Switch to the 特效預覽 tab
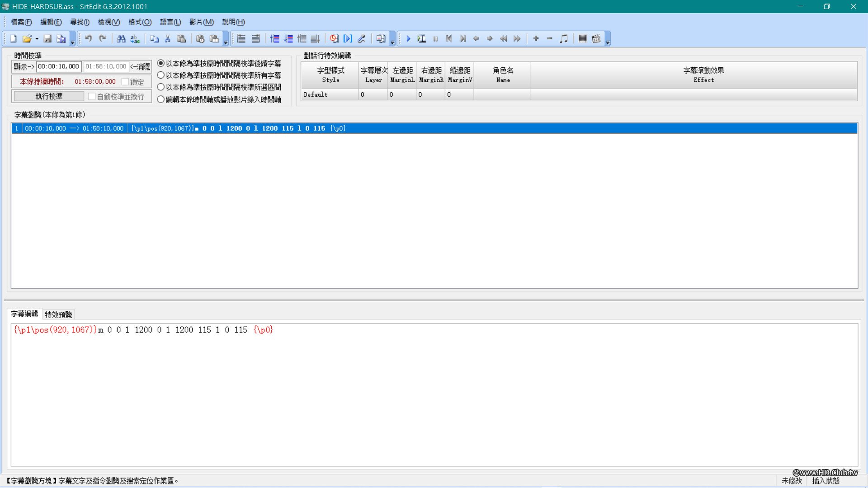 tap(58, 314)
